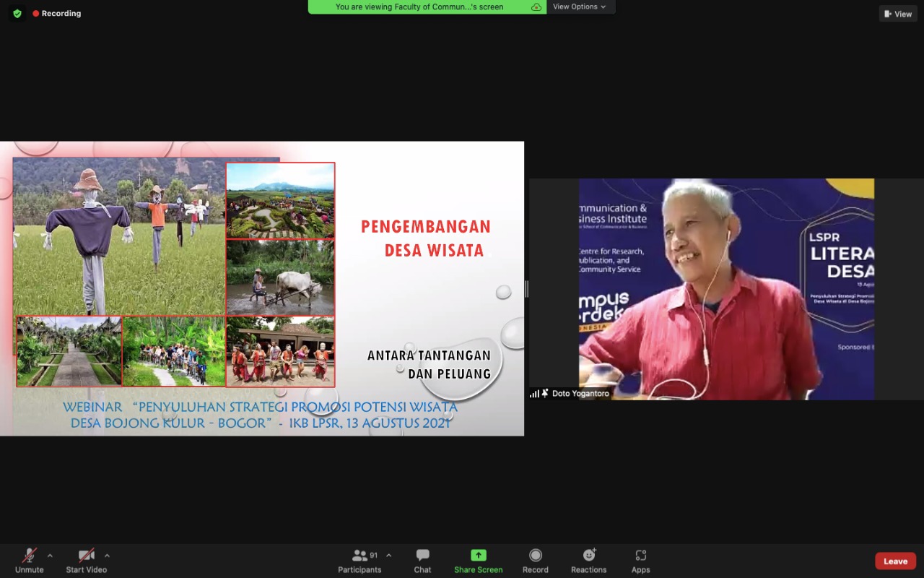The width and height of the screenshot is (924, 578).
Task: Toggle Start Video camera
Action: click(x=86, y=556)
